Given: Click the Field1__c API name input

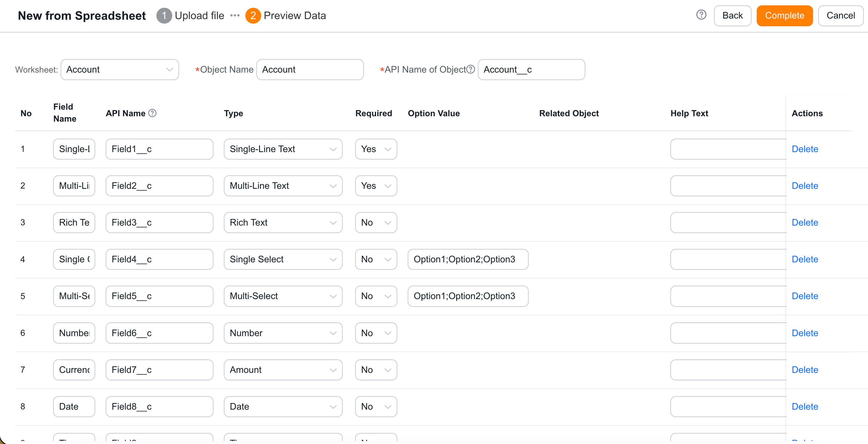Looking at the screenshot, I should (159, 149).
